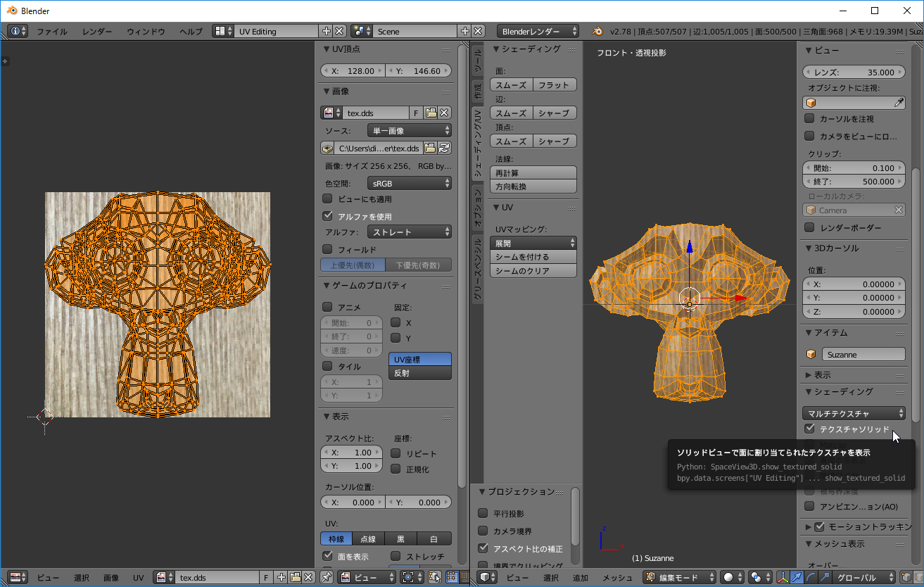
Task: Open the 展開 UV mapping dropdown
Action: pos(533,243)
